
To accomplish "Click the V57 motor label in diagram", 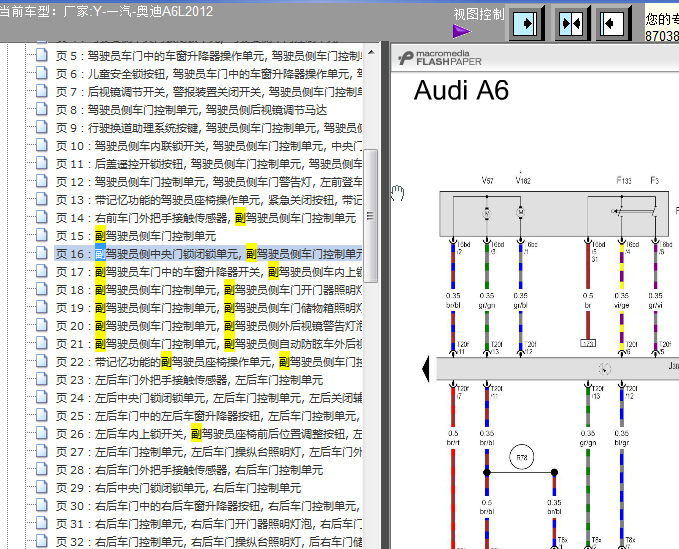I will tap(487, 180).
